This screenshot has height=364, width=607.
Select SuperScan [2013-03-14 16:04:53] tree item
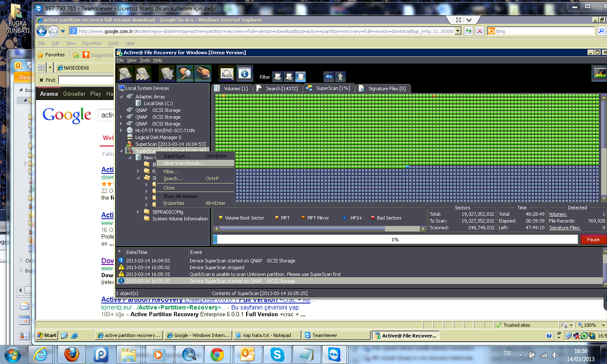pyautogui.click(x=170, y=144)
